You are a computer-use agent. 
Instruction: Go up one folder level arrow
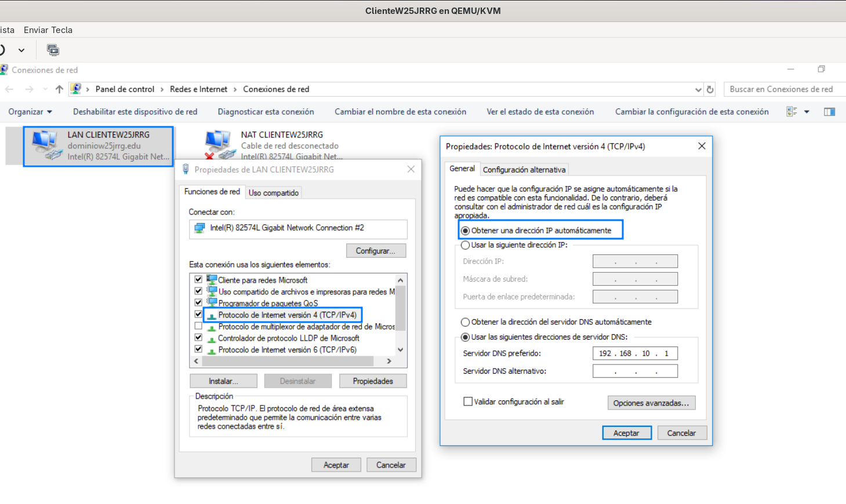[59, 89]
